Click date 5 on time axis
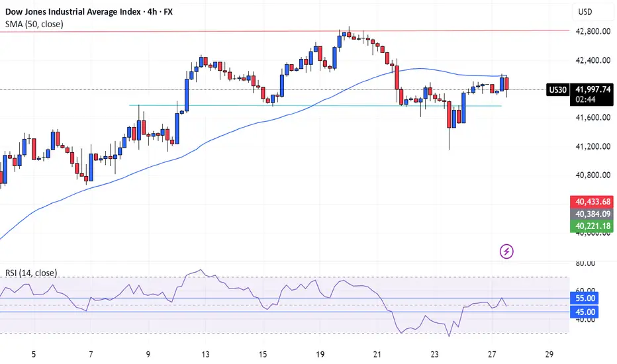The image size is (617, 364). pyautogui.click(x=34, y=354)
